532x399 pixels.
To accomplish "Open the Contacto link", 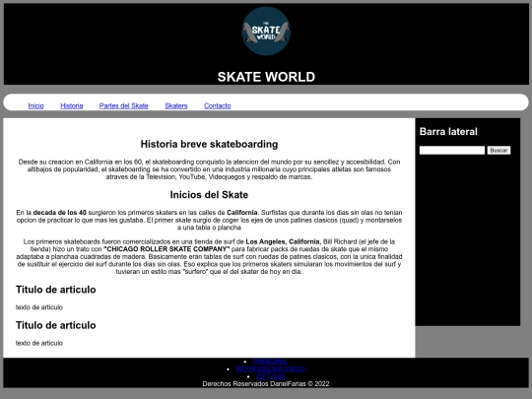I will (218, 105).
